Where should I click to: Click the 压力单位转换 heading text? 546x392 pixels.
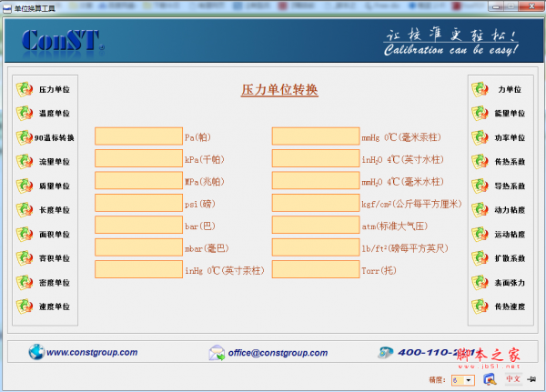click(279, 90)
